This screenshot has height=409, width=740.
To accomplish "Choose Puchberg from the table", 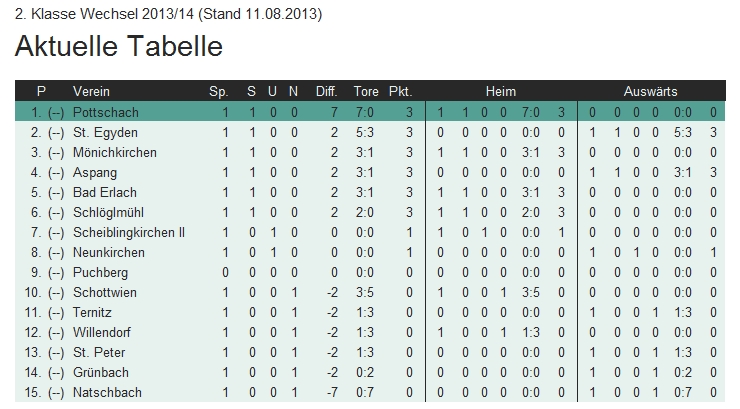I will pyautogui.click(x=101, y=272).
